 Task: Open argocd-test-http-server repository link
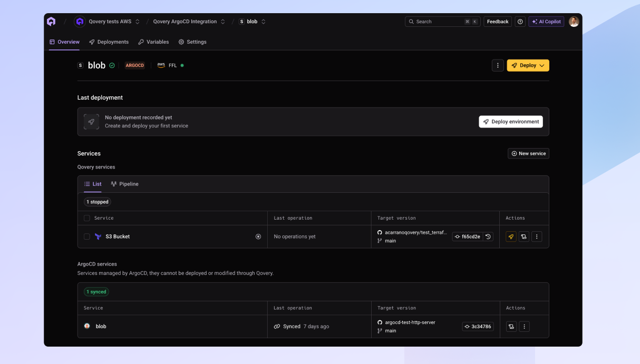point(410,322)
